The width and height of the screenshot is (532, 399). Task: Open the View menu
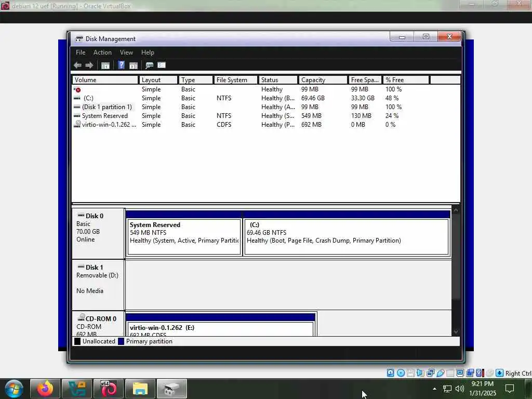[126, 52]
